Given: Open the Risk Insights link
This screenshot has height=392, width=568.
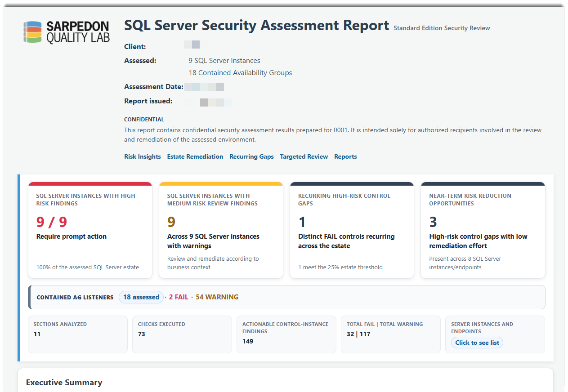Looking at the screenshot, I should [x=143, y=156].
